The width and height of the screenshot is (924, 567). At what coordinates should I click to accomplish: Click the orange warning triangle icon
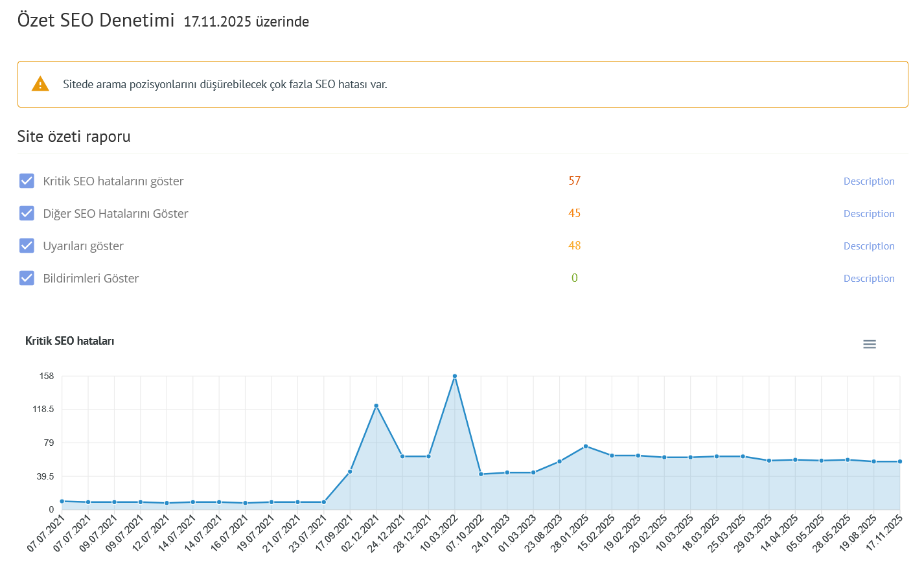coord(40,83)
